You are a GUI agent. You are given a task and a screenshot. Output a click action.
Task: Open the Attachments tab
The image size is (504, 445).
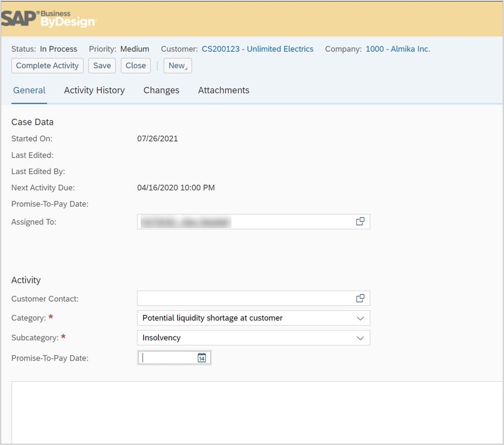coord(223,90)
